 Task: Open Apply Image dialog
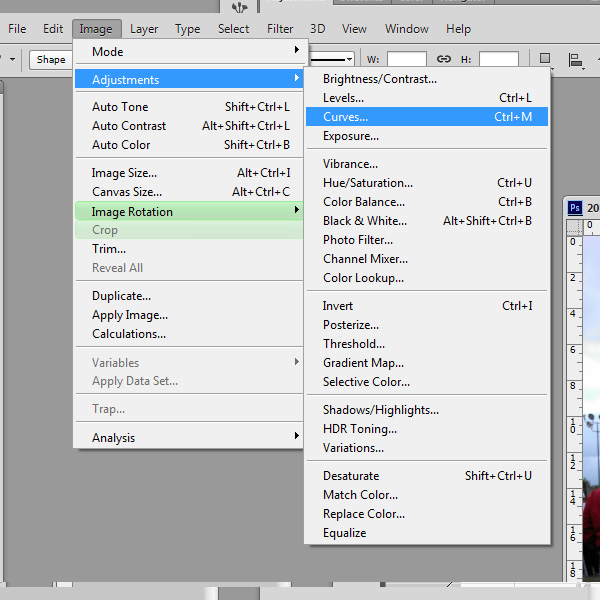pyautogui.click(x=189, y=315)
